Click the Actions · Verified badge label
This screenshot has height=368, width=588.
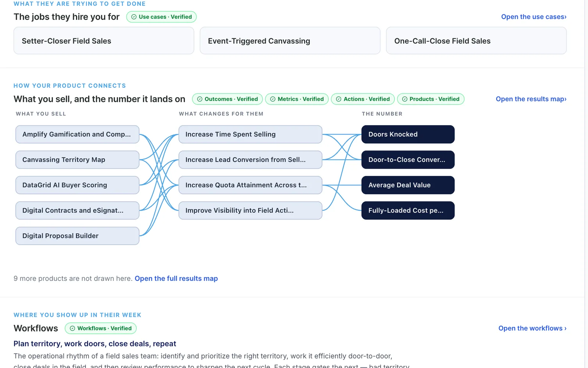pos(367,99)
